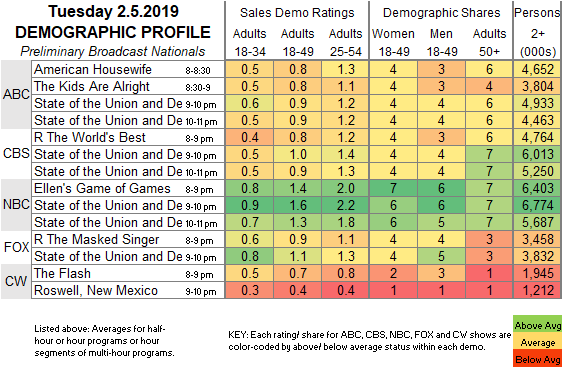Select The Flash show title
Screen dimensions: 562x367
click(x=62, y=273)
